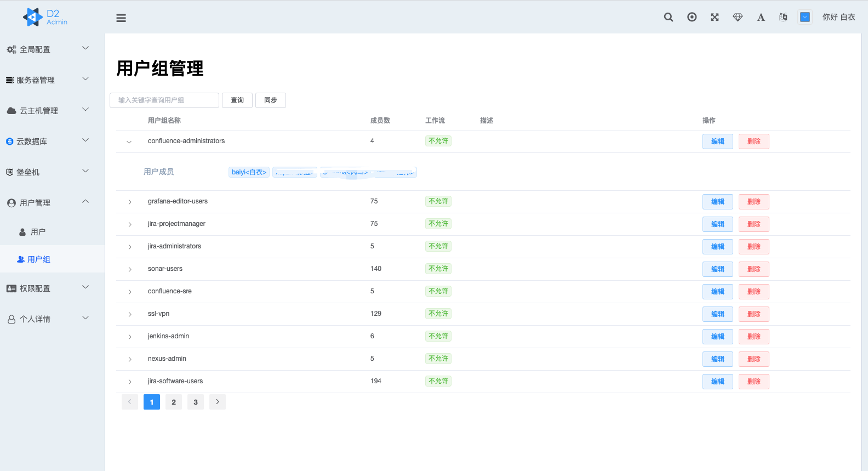Delete the nexus-admin group
The height and width of the screenshot is (471, 868).
point(754,359)
